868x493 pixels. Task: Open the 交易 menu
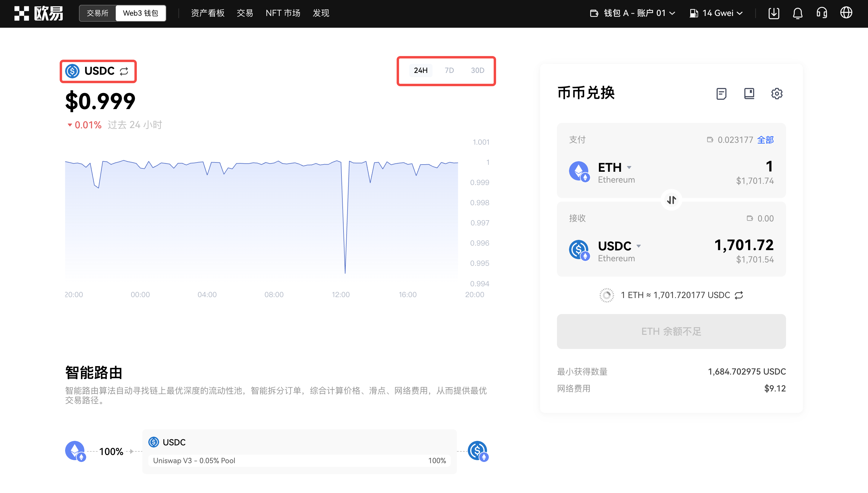pos(245,13)
